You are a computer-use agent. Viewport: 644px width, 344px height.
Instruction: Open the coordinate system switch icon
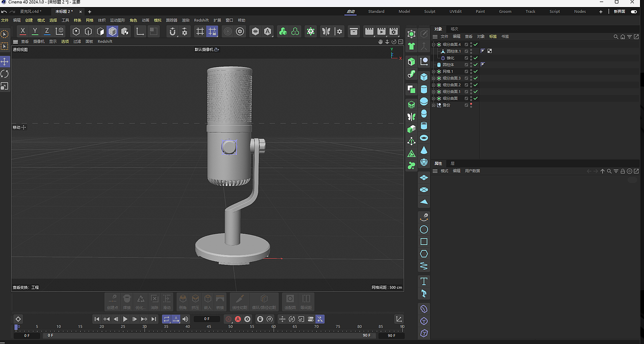(59, 31)
